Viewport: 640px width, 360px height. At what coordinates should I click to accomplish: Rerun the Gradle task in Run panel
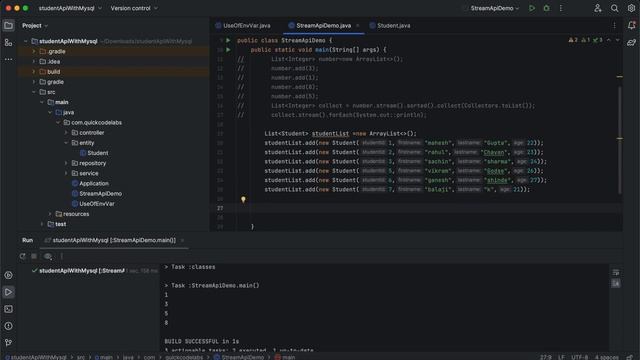point(22,256)
